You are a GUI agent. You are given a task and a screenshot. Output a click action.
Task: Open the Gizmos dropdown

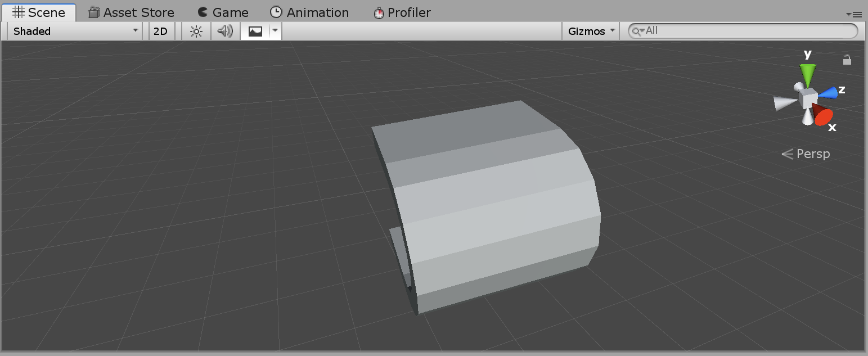click(590, 31)
